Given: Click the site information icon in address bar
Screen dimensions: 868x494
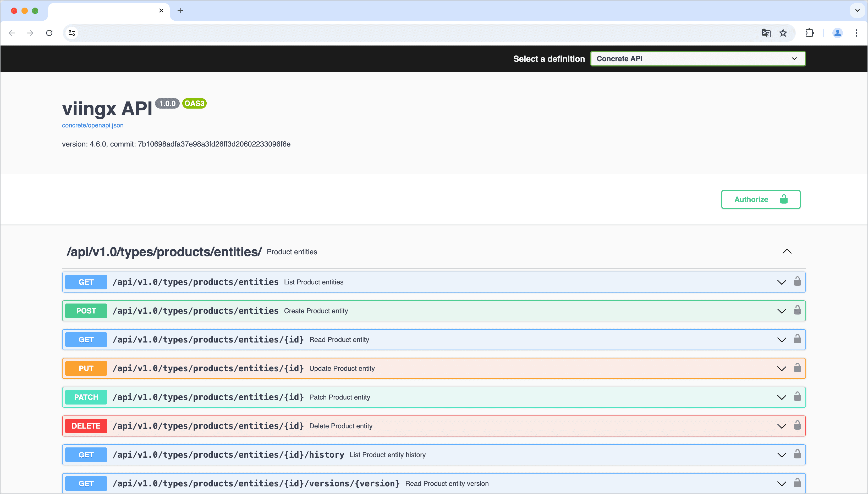Looking at the screenshot, I should pyautogui.click(x=72, y=33).
